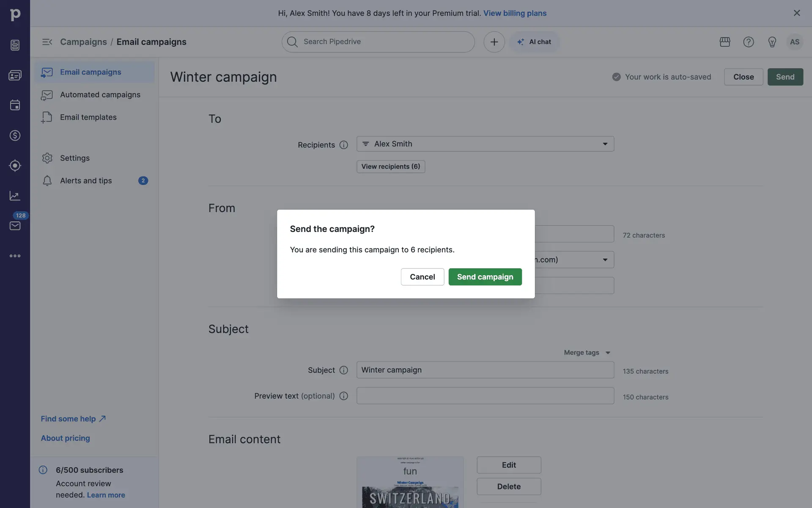
Task: Click the lightbulb sales assistant icon
Action: [x=772, y=42]
